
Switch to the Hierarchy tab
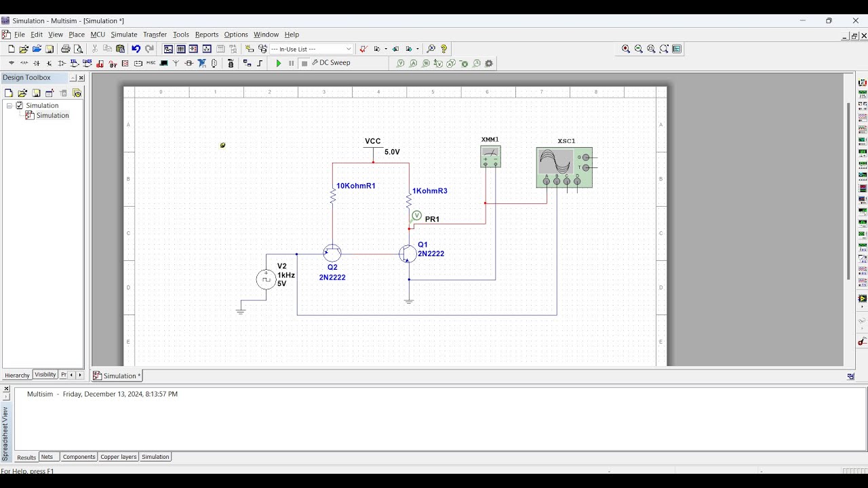point(17,375)
